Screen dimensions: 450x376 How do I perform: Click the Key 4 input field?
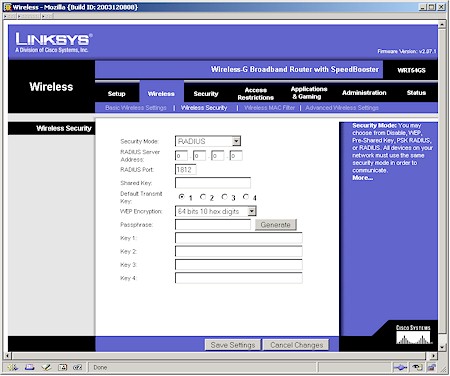(239, 278)
